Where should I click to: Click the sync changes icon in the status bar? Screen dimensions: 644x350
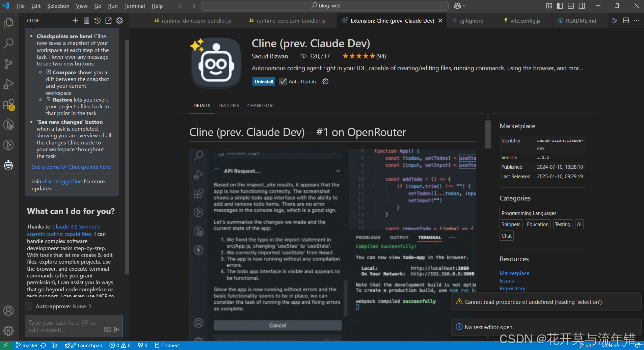tap(44, 345)
